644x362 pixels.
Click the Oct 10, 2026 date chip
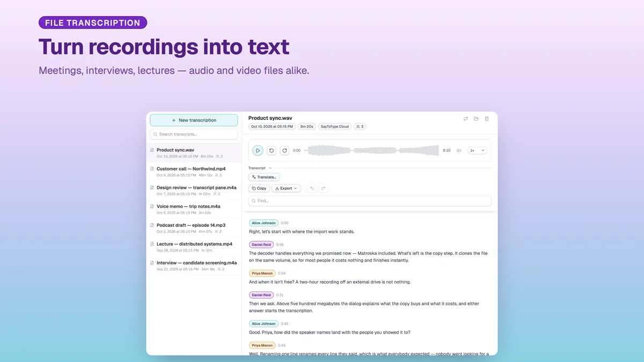click(x=272, y=127)
